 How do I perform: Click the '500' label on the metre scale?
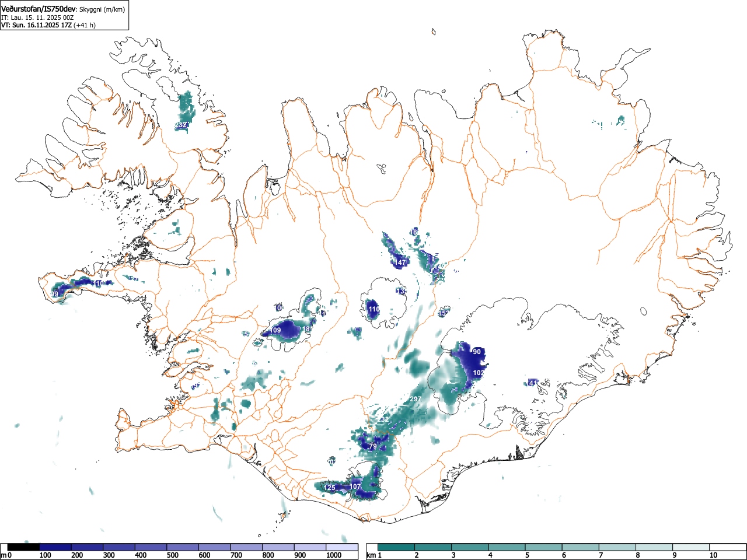[x=172, y=555]
